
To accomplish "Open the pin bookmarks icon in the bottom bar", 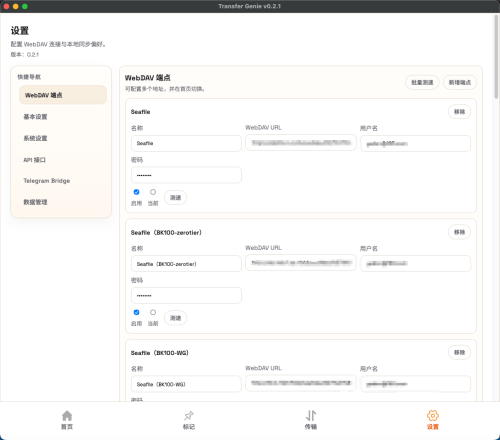I will pos(189,416).
